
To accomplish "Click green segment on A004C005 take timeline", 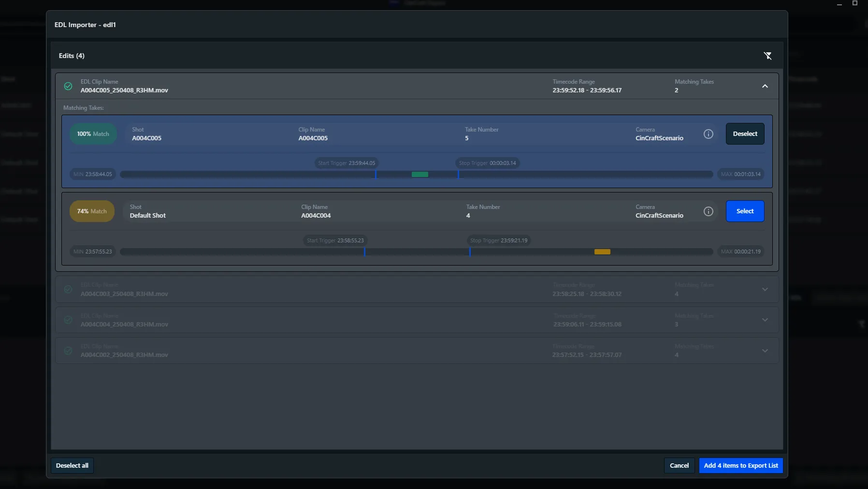I will [420, 175].
